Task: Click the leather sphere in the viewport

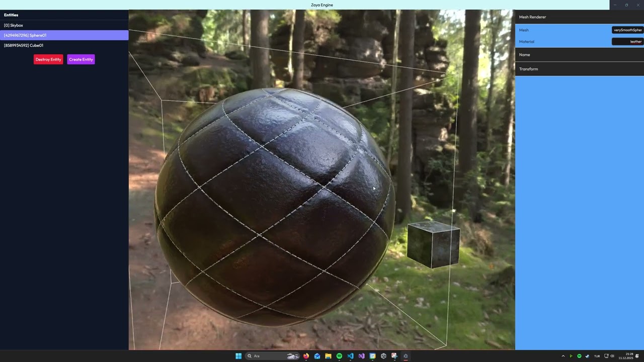Action: pyautogui.click(x=274, y=206)
